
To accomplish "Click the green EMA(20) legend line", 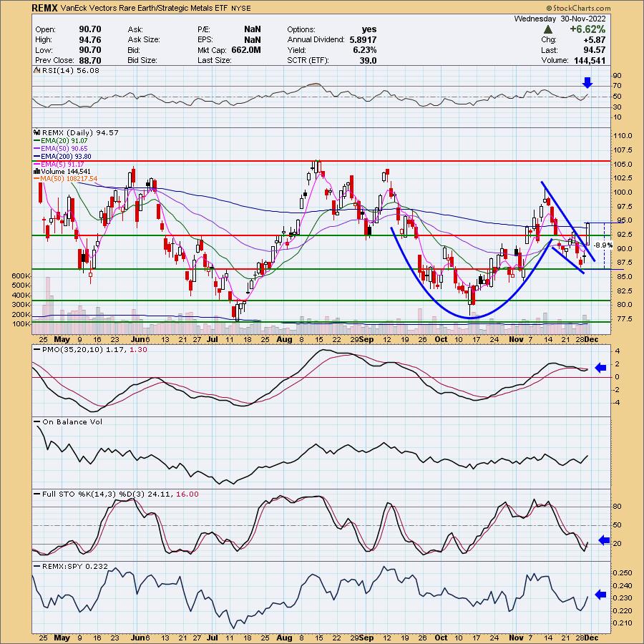I will click(37, 141).
